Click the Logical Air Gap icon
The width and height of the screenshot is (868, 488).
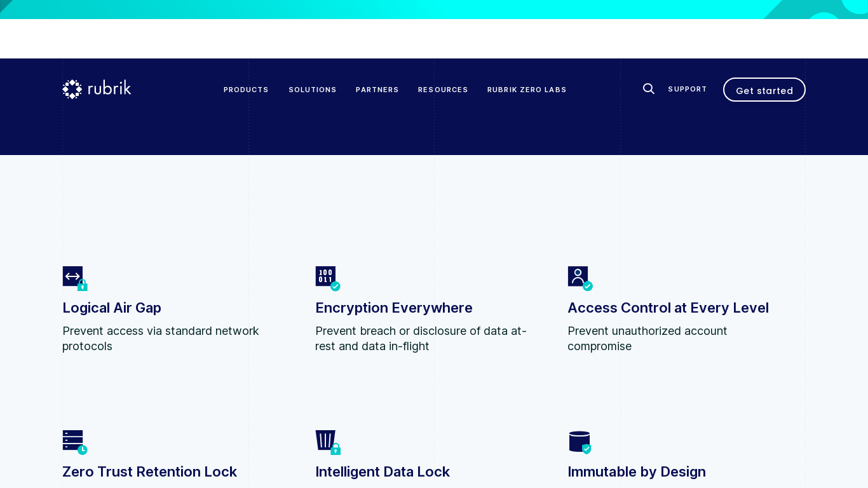tap(75, 278)
